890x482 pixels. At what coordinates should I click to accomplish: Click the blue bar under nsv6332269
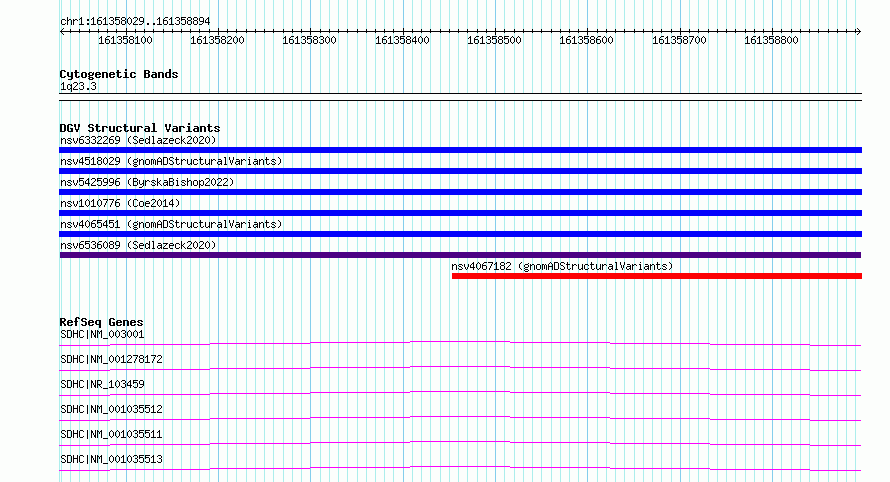pyautogui.click(x=460, y=150)
